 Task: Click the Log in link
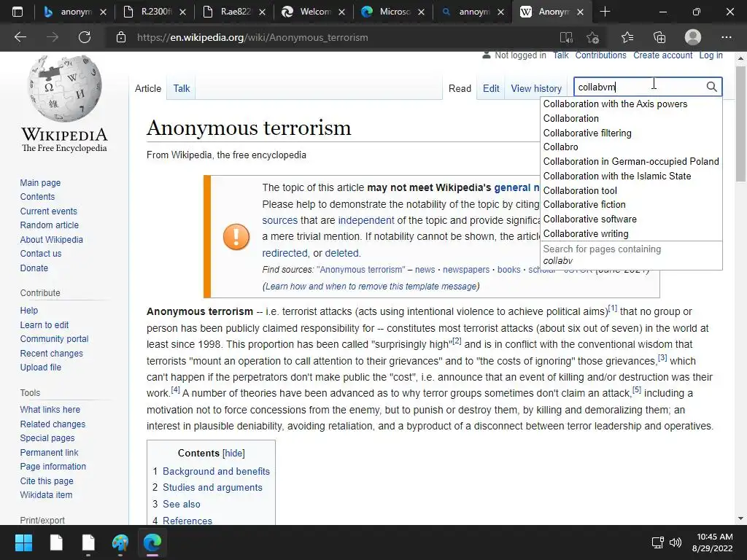711,55
